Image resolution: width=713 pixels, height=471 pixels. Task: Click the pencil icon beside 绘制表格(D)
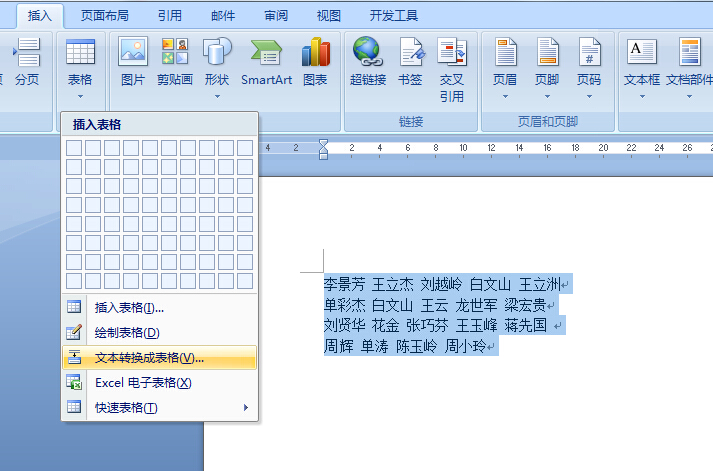click(74, 332)
